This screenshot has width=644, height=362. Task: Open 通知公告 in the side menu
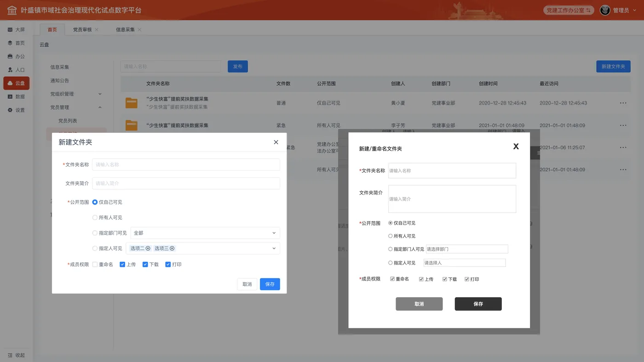tap(60, 80)
